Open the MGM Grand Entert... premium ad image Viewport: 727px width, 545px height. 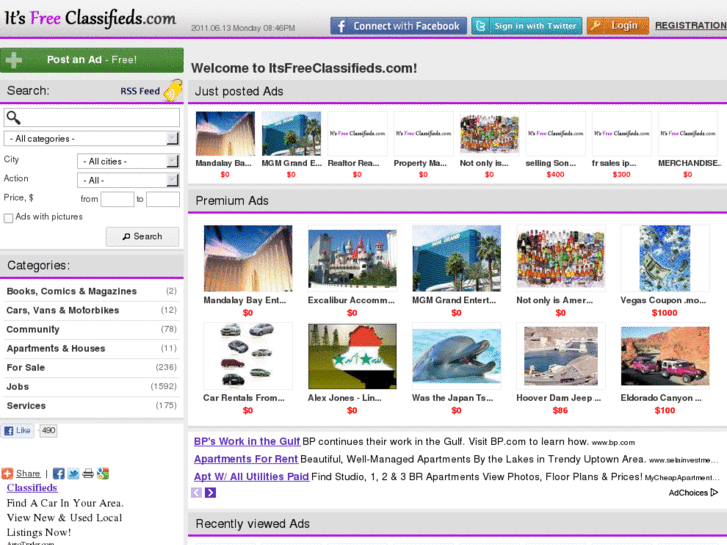pos(457,258)
